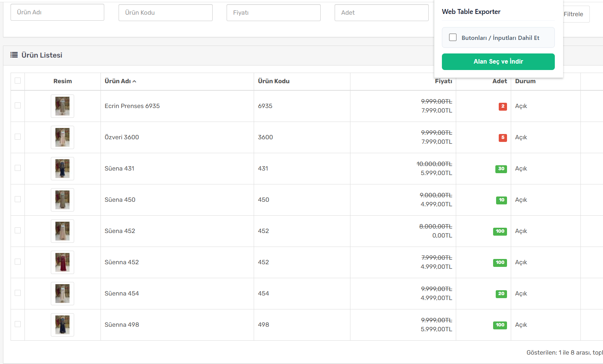
Task: Click the red stock badge 2
Action: pos(503,107)
